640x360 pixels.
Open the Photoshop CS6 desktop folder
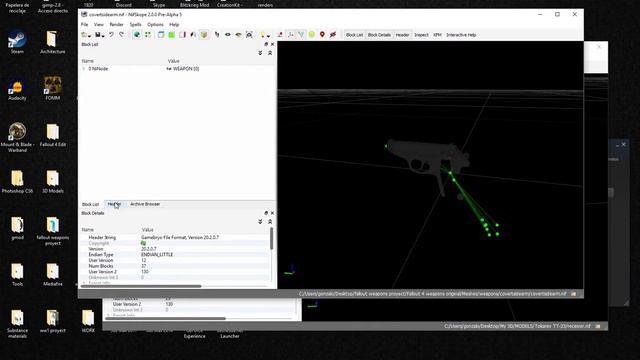17,182
